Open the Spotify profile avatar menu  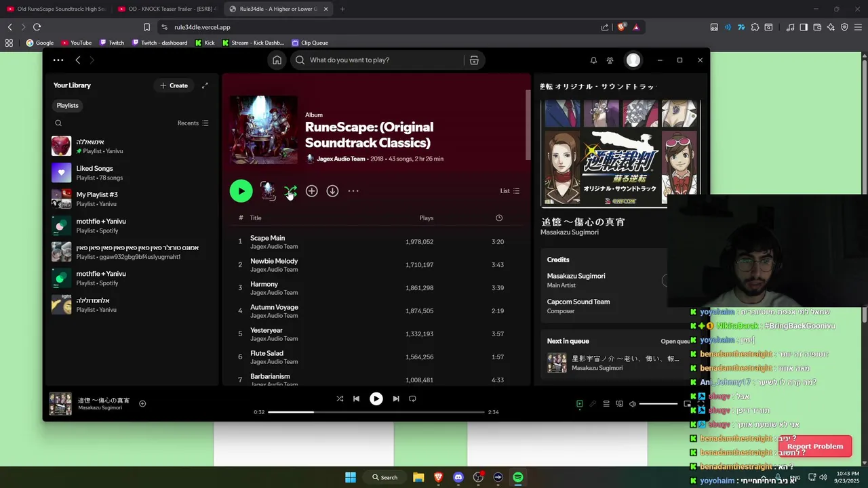[633, 60]
